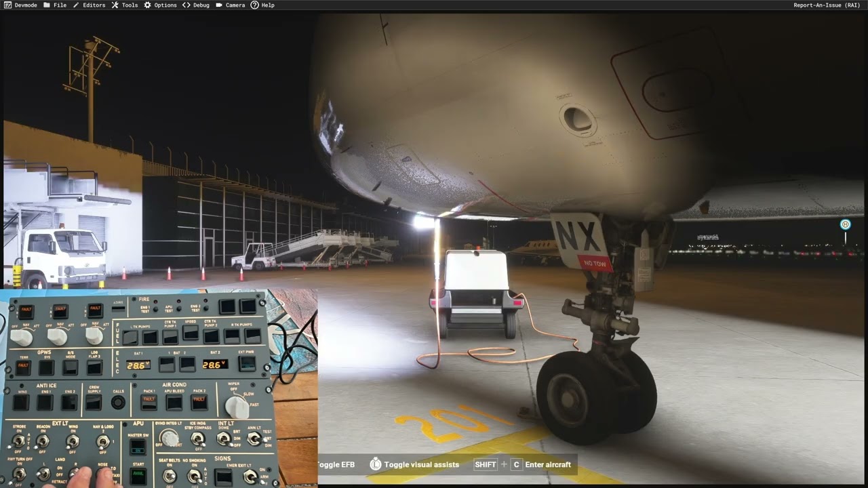Push the PACK 2 FAULT button
The height and width of the screenshot is (488, 868).
[199, 403]
